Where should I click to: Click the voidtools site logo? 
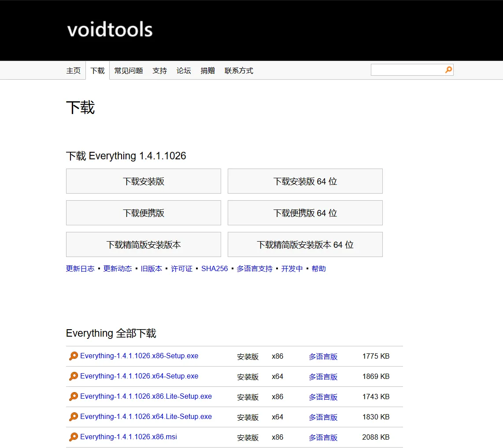(x=110, y=29)
